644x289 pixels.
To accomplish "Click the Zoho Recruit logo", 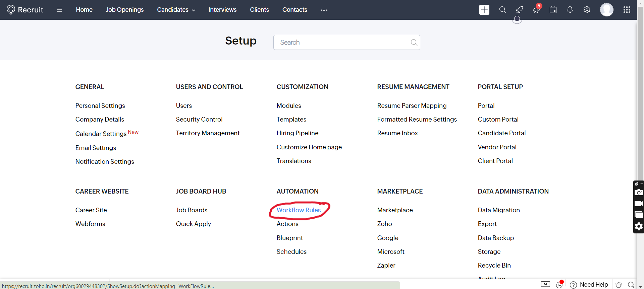I will [x=25, y=10].
